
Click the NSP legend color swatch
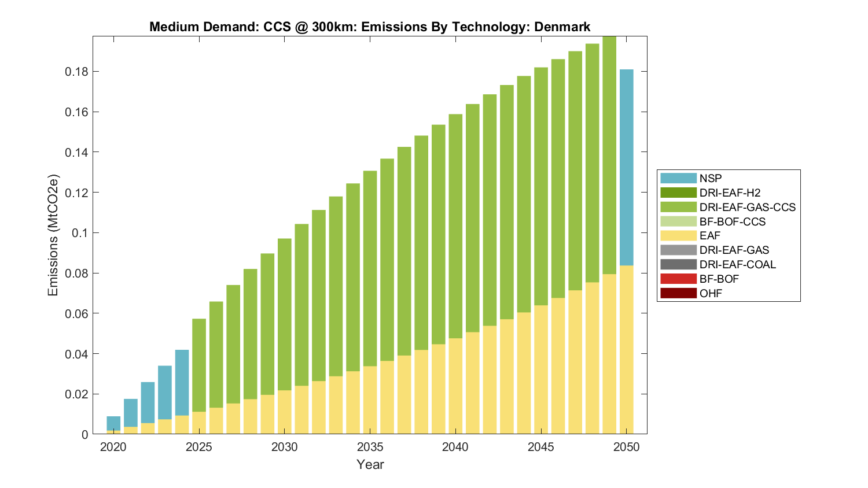tap(678, 178)
